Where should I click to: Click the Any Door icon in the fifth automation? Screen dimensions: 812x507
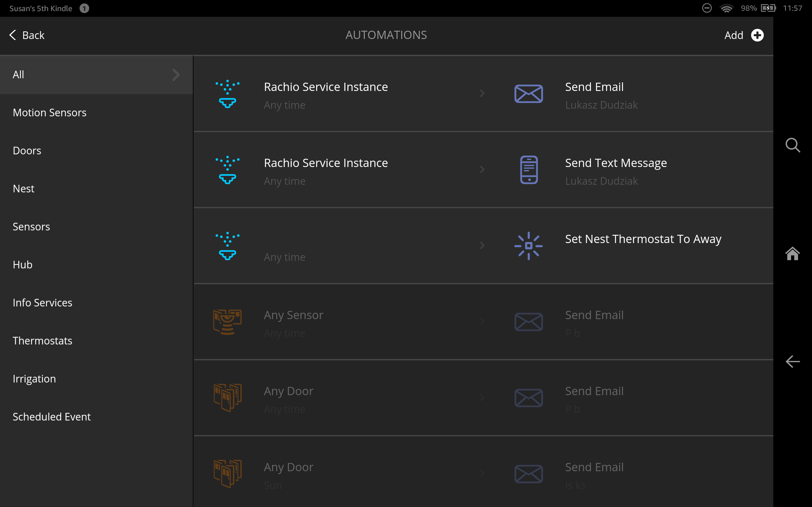tap(227, 398)
